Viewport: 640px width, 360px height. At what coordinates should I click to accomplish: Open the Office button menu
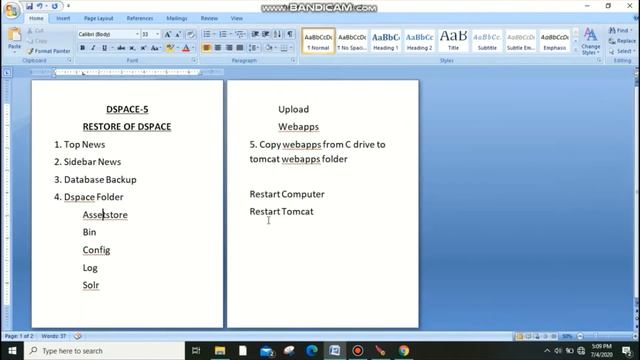click(x=12, y=10)
